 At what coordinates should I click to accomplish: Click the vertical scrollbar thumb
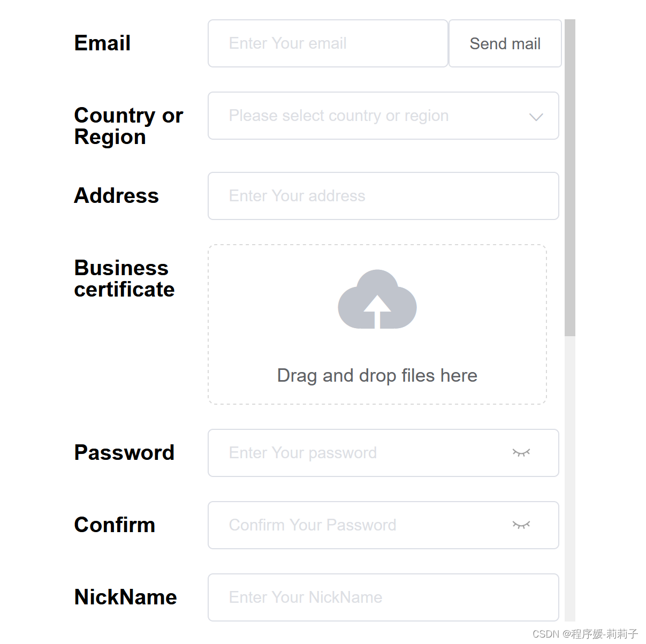click(x=570, y=178)
